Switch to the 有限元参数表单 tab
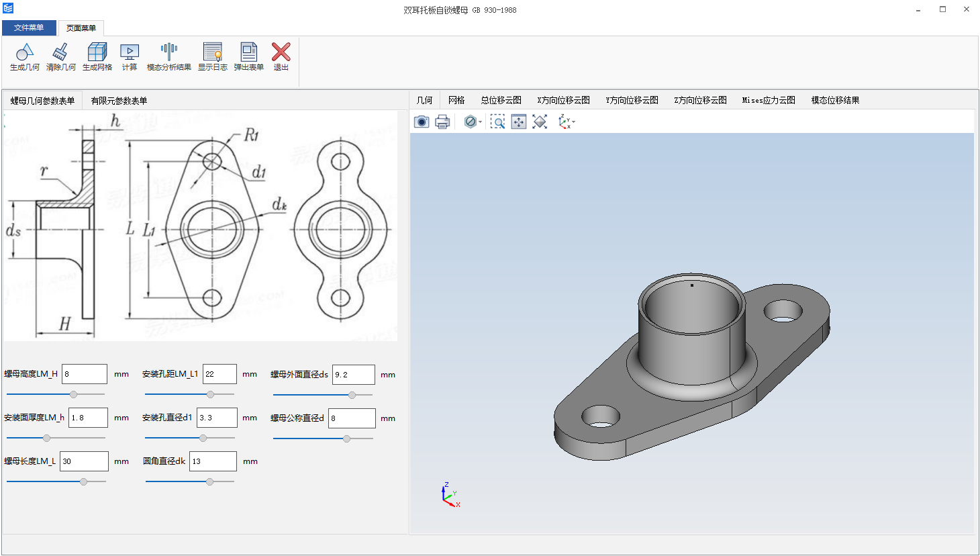 (119, 101)
